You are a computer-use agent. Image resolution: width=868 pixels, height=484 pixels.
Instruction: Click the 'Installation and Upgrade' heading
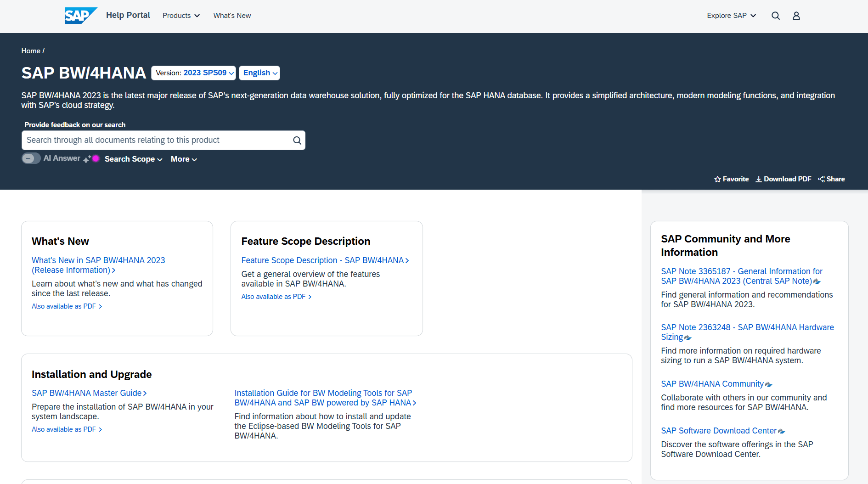coord(92,374)
